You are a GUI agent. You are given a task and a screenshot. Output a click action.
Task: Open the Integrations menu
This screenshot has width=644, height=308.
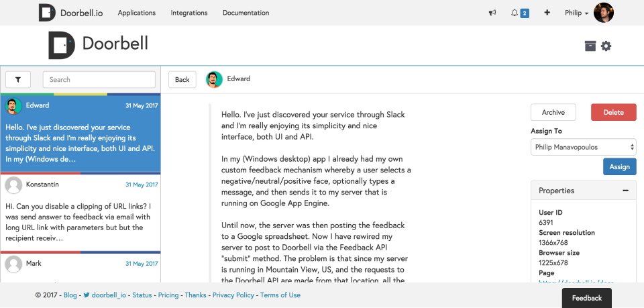click(x=189, y=13)
